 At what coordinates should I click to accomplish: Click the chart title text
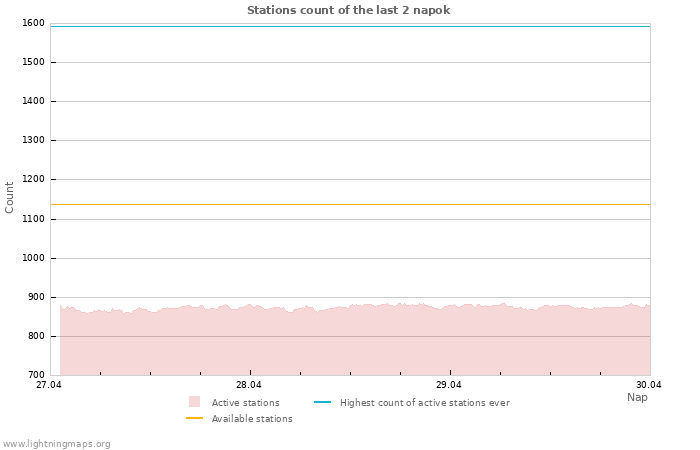348,10
